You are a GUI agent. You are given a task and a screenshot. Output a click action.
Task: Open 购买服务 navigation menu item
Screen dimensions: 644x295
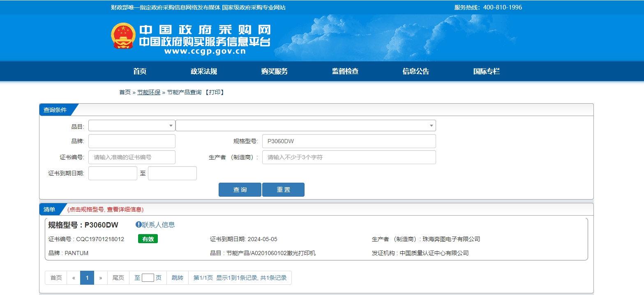(274, 71)
